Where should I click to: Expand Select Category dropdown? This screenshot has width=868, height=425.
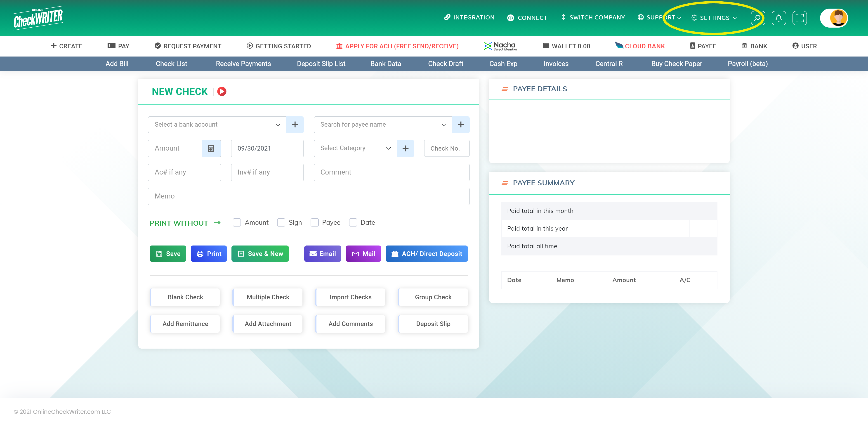coord(355,148)
